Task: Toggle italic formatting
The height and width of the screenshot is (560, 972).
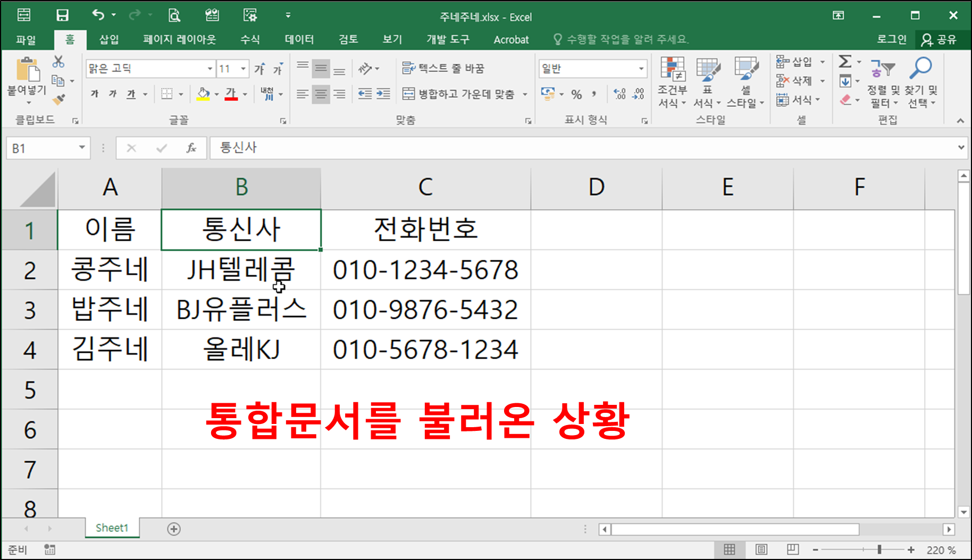Action: tap(112, 94)
